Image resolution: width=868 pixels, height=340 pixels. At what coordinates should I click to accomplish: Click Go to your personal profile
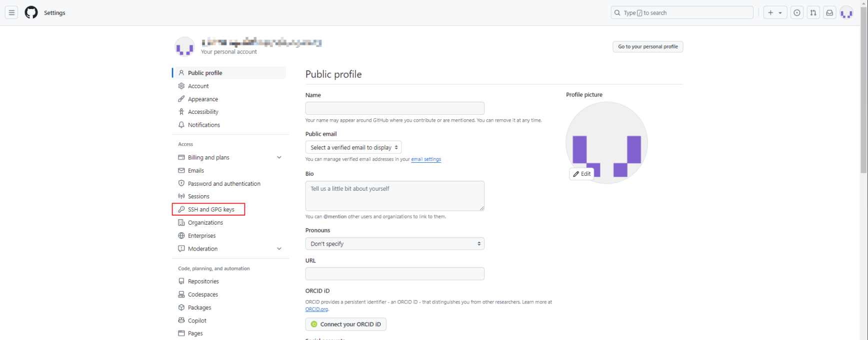click(647, 46)
